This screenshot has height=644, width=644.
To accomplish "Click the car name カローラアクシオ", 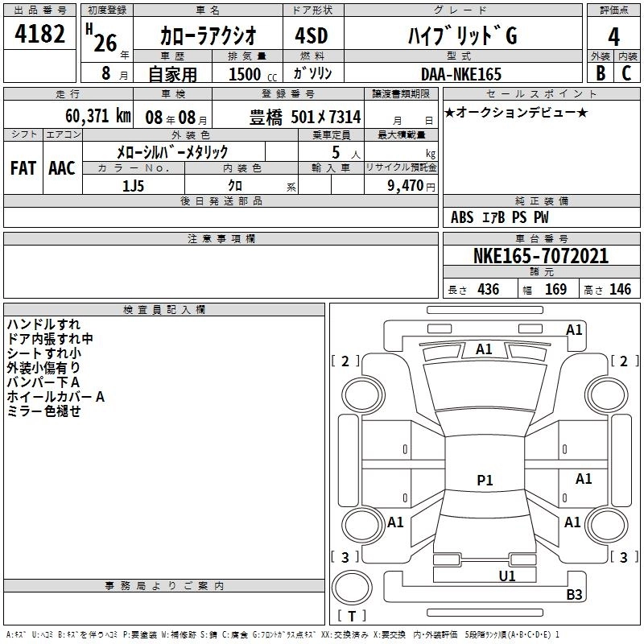I will [x=208, y=35].
